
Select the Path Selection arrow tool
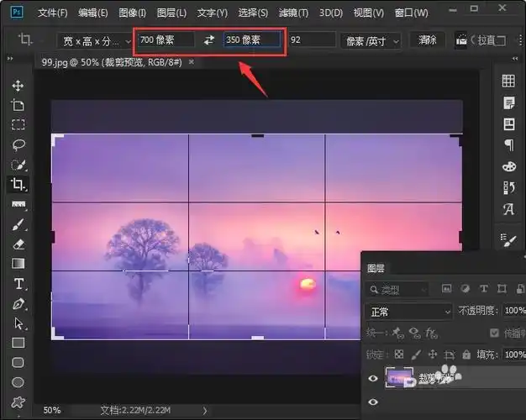point(19,323)
